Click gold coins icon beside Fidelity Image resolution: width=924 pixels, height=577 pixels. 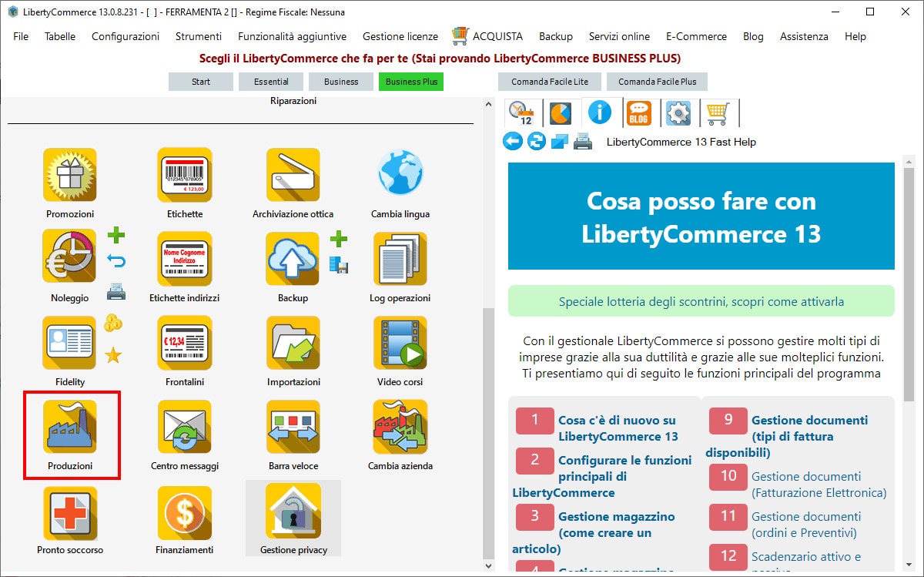(x=113, y=323)
